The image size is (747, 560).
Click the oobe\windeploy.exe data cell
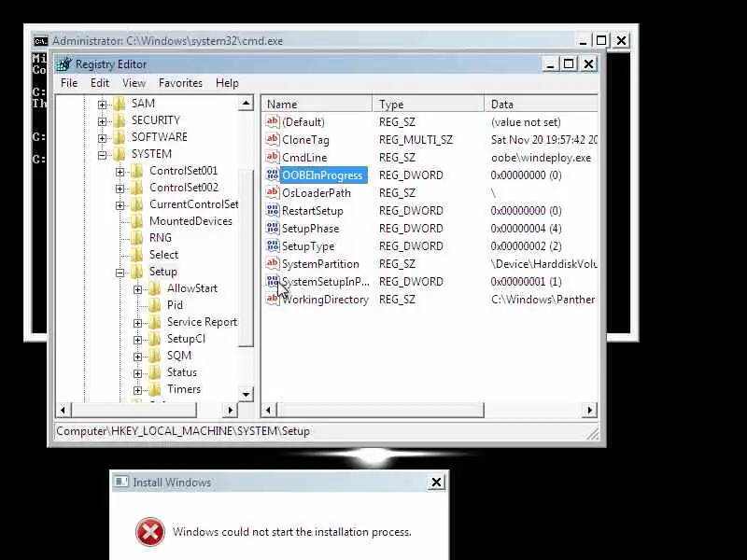tap(541, 157)
